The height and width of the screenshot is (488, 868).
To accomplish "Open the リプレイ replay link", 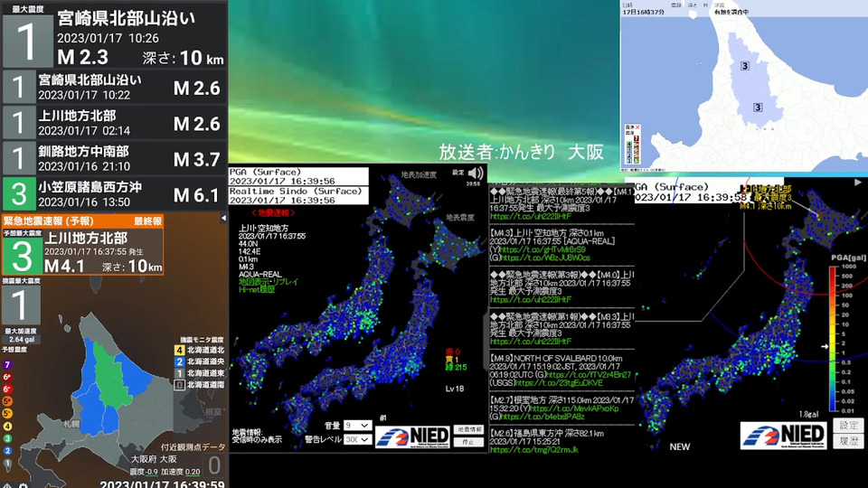I will point(285,282).
